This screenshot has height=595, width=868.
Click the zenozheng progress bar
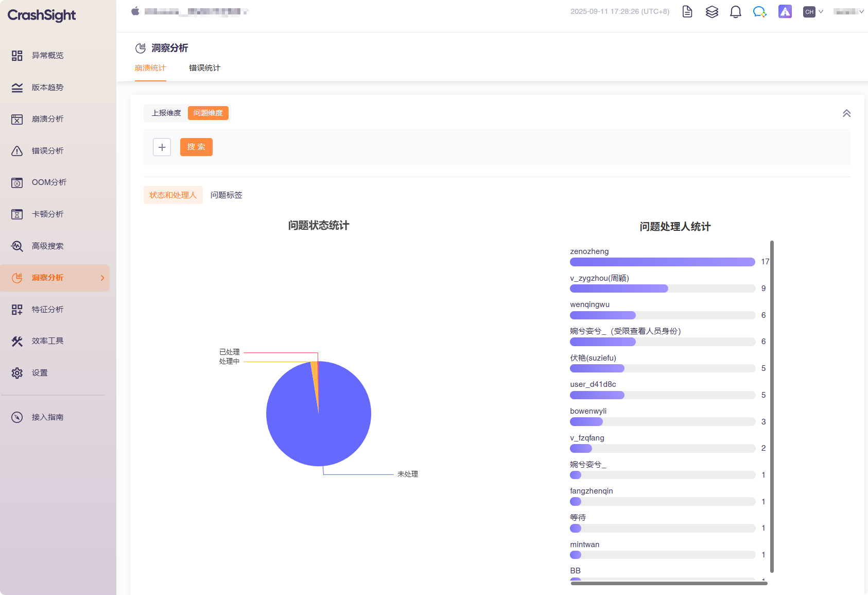tap(662, 262)
